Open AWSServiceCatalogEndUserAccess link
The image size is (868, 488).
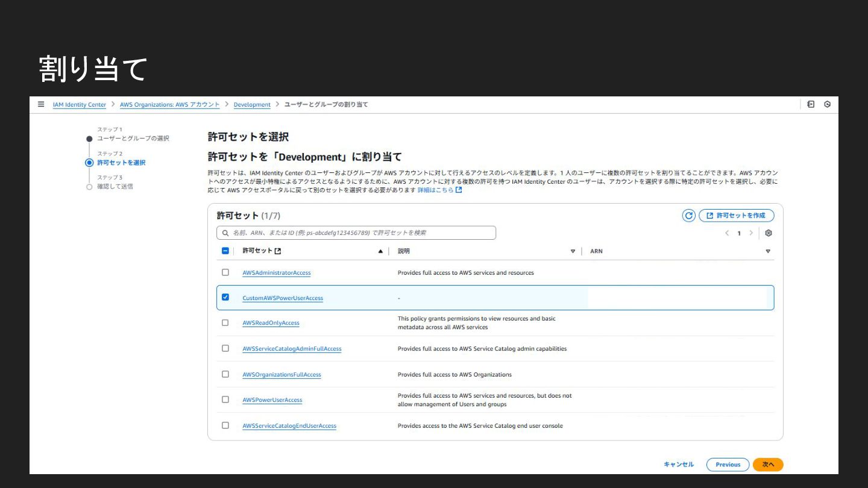click(x=289, y=426)
